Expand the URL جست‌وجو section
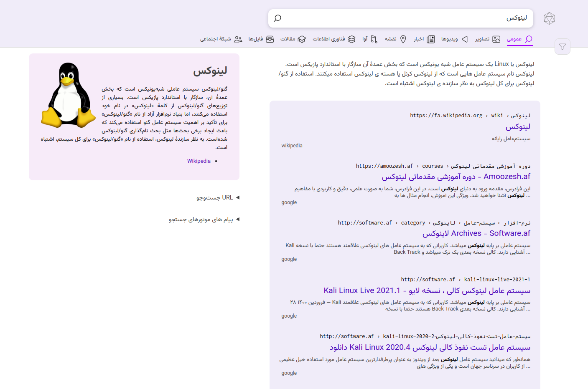This screenshot has height=389, width=588. click(218, 197)
